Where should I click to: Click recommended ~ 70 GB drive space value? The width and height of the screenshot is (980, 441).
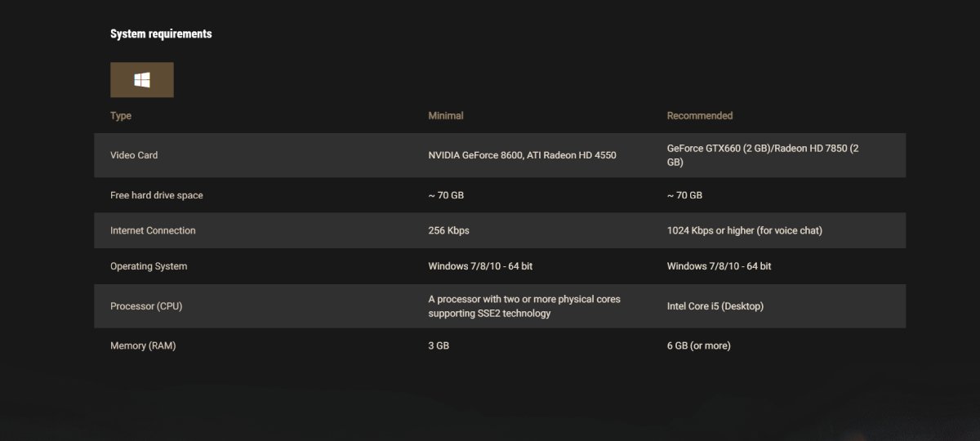[x=684, y=195]
